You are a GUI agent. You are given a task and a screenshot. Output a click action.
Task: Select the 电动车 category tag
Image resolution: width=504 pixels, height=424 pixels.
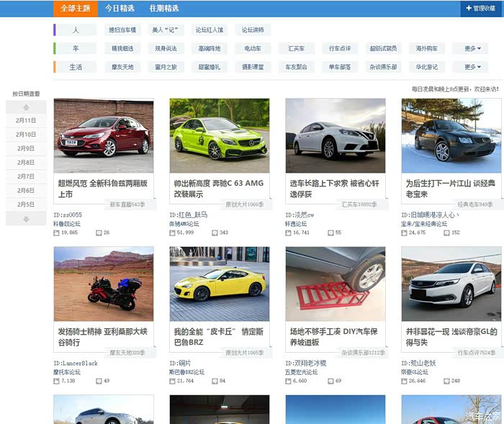[253, 48]
